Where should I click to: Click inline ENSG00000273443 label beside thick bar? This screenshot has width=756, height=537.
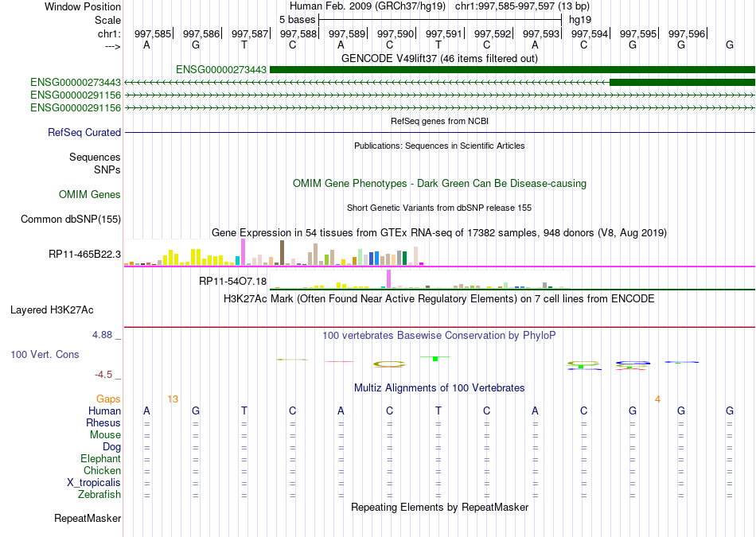coord(220,69)
